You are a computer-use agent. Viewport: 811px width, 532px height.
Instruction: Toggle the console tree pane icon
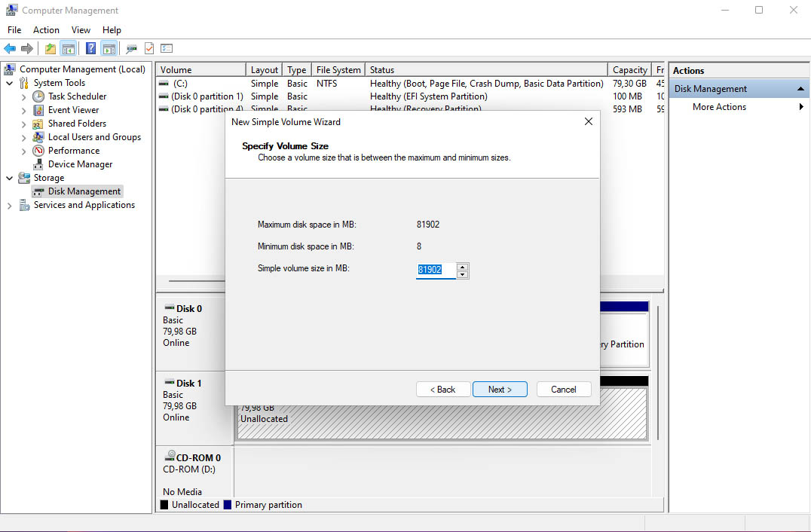[x=68, y=48]
